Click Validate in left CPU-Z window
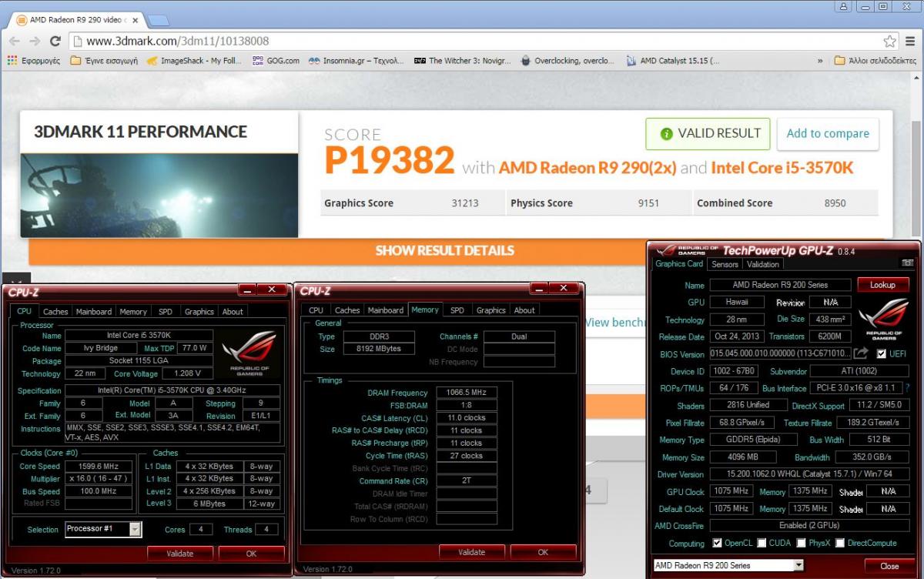This screenshot has height=579, width=924. pos(180,553)
